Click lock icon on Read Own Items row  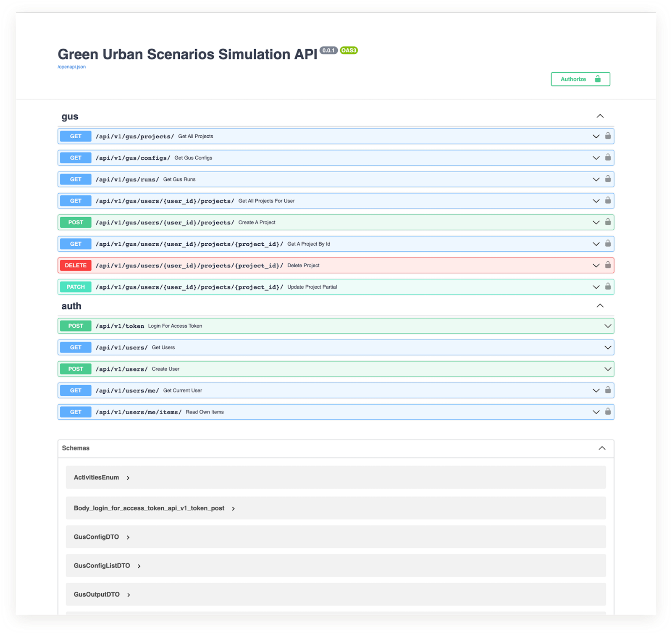608,411
